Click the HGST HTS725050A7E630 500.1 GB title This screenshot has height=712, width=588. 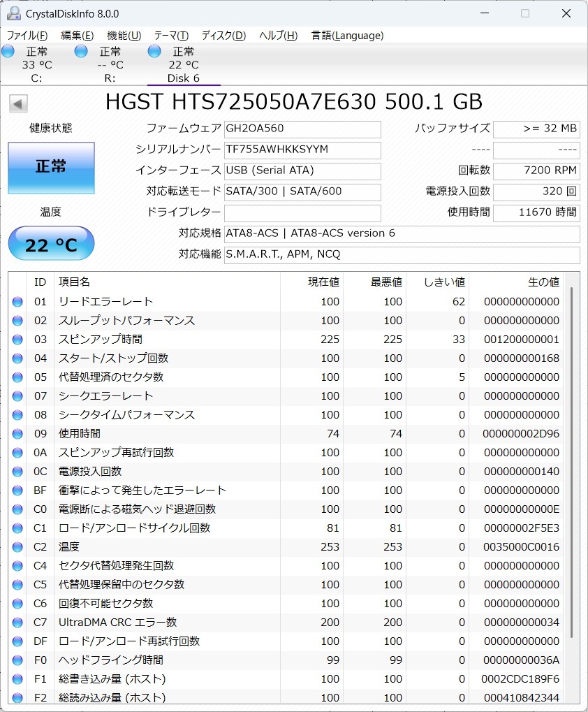tap(293, 102)
